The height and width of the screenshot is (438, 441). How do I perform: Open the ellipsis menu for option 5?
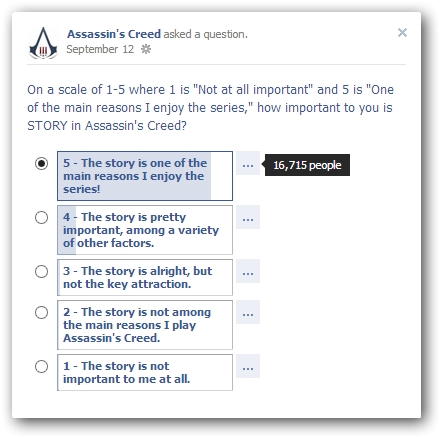tap(248, 163)
